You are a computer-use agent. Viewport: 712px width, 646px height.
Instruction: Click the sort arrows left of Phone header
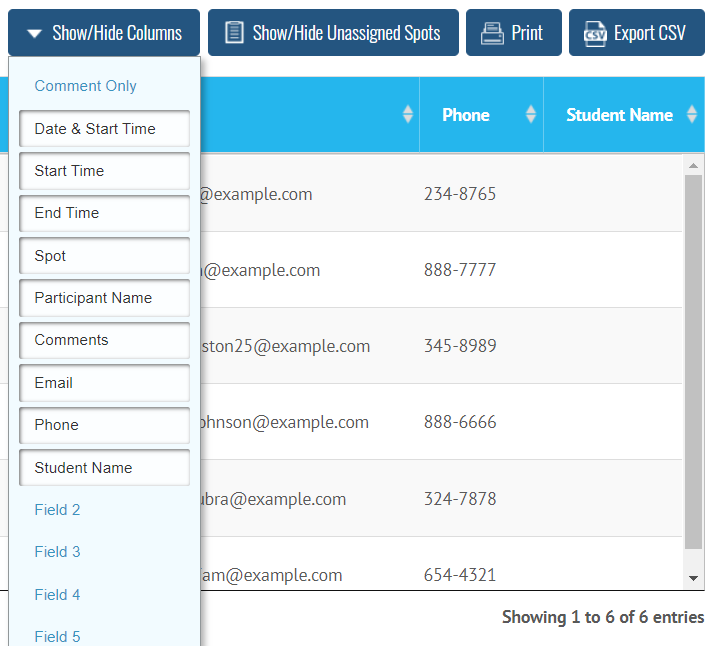coord(407,115)
